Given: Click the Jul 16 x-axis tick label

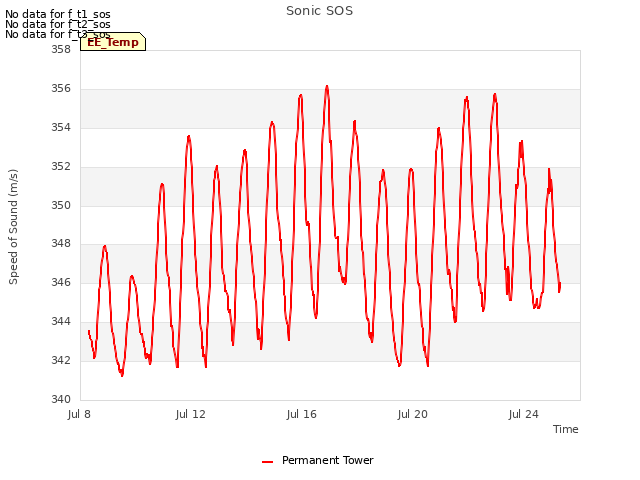Looking at the screenshot, I should coord(301,414).
